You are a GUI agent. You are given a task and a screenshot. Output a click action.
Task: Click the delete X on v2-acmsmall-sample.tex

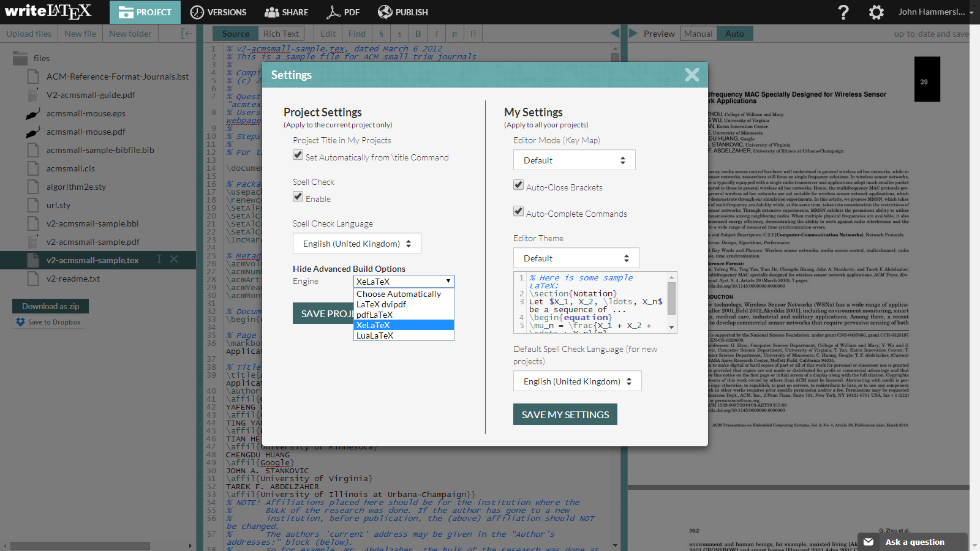tap(174, 260)
